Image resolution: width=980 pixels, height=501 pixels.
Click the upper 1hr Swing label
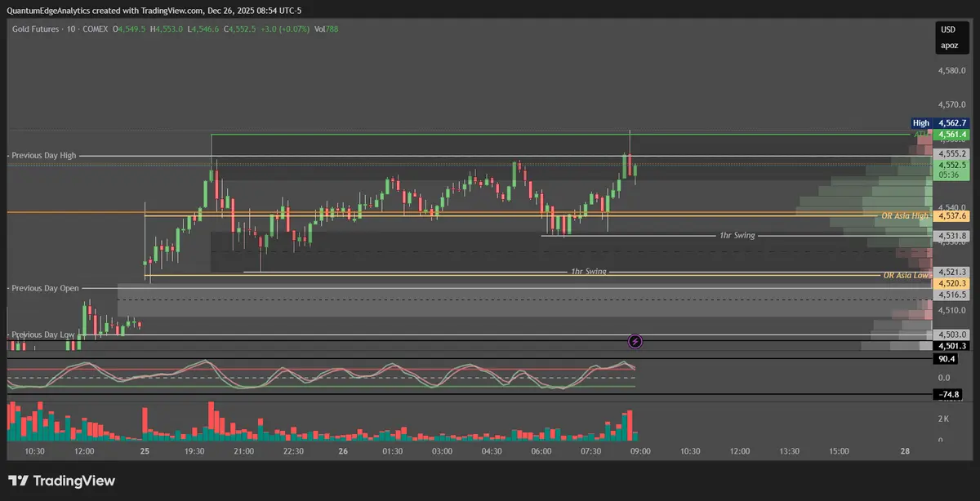pos(737,235)
